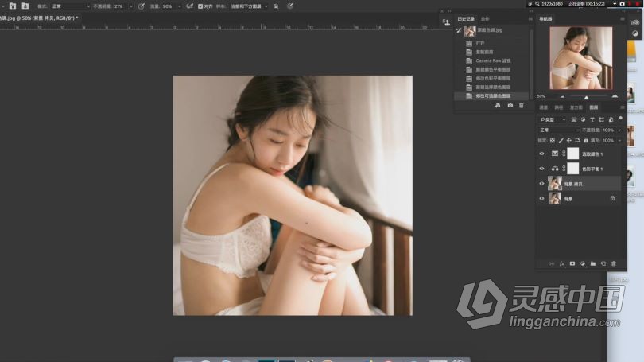Select the 打开 history state
The width and height of the screenshot is (644, 362).
(480, 43)
